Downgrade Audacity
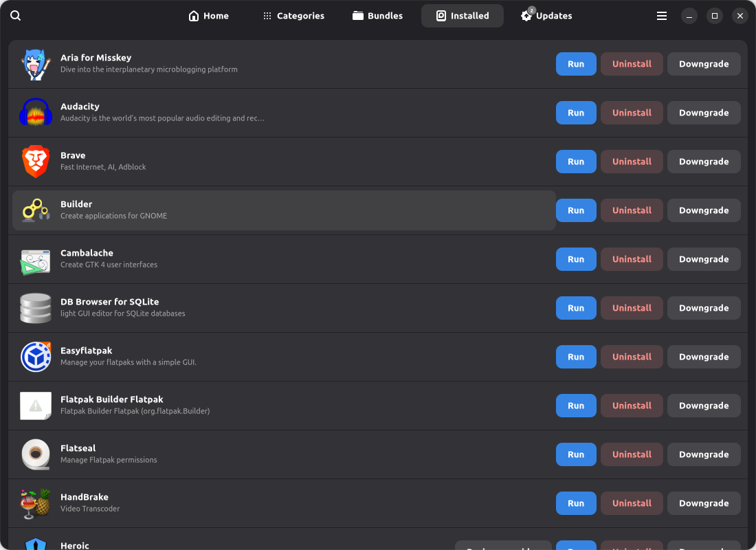 [704, 113]
